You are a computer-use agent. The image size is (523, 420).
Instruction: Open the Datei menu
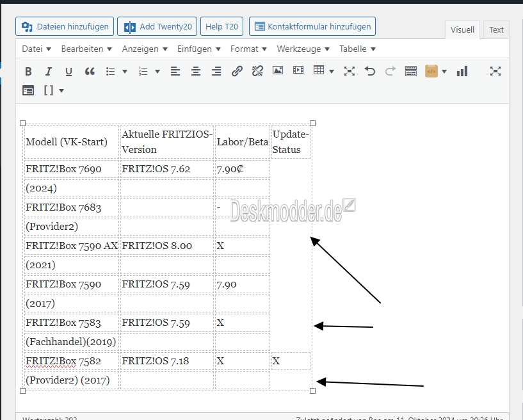[36, 49]
